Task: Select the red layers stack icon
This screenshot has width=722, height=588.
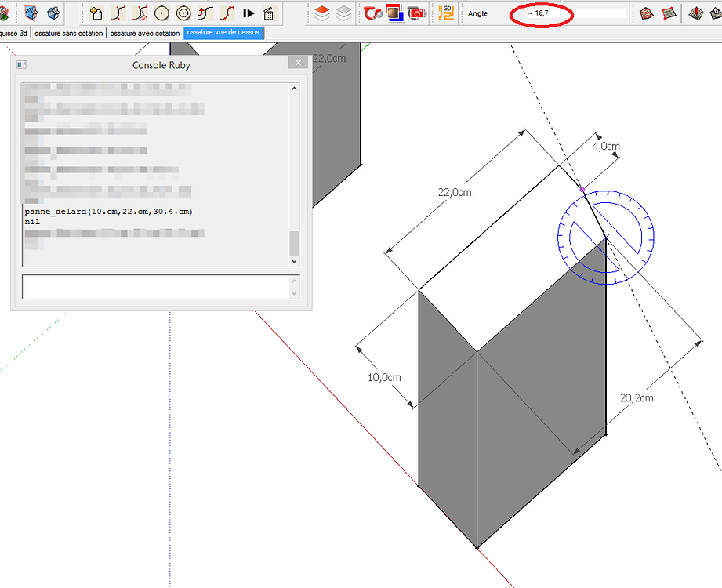Action: (x=323, y=12)
